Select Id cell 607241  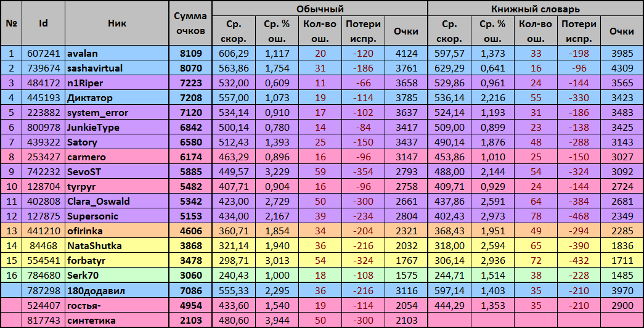click(44, 54)
